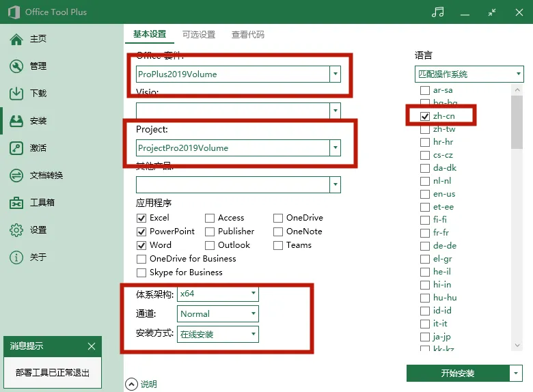
Task: Check the zh-tw language checkbox
Action: 425,130
